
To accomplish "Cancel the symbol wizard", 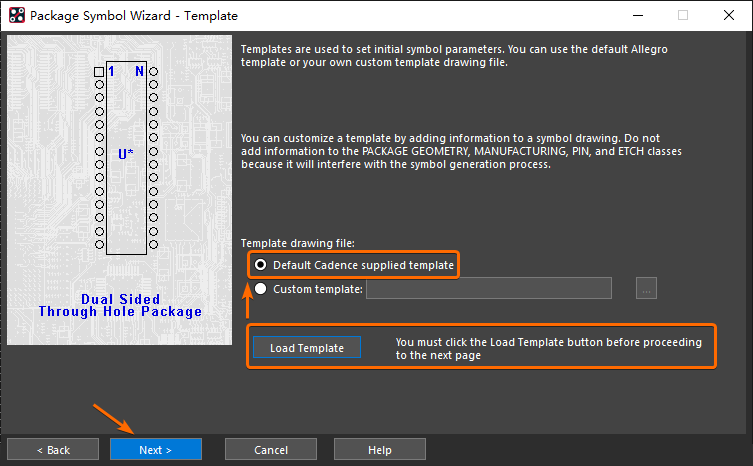I will [271, 450].
